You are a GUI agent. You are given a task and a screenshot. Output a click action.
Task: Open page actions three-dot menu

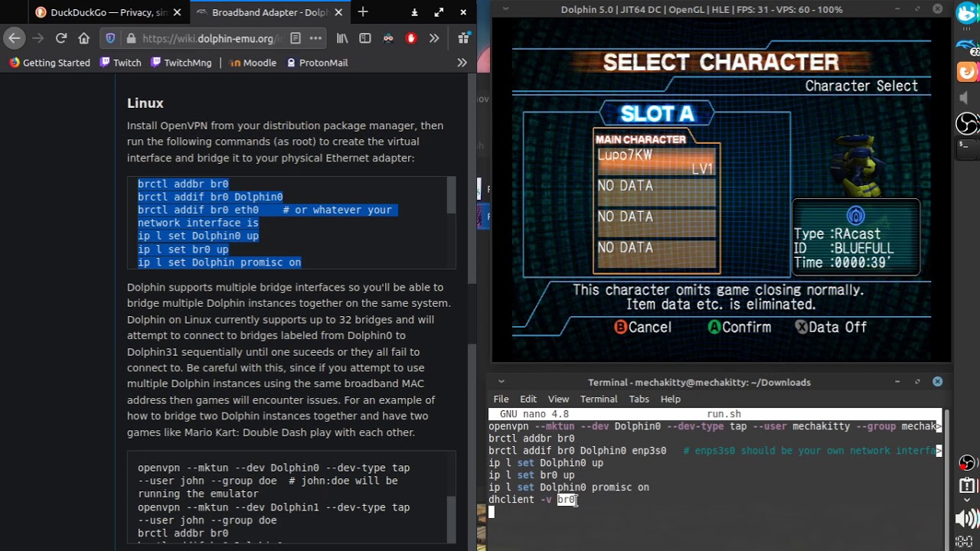[315, 38]
